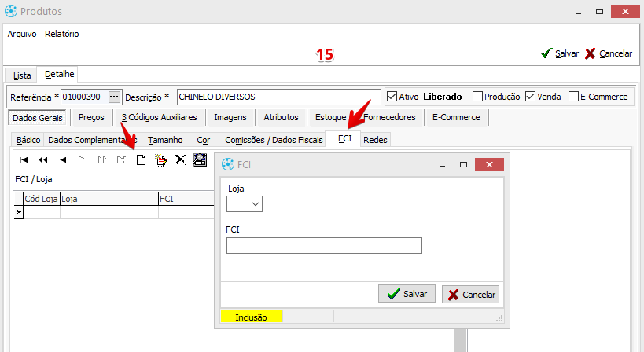Click the previous record arrow
The width and height of the screenshot is (644, 352).
click(x=63, y=159)
